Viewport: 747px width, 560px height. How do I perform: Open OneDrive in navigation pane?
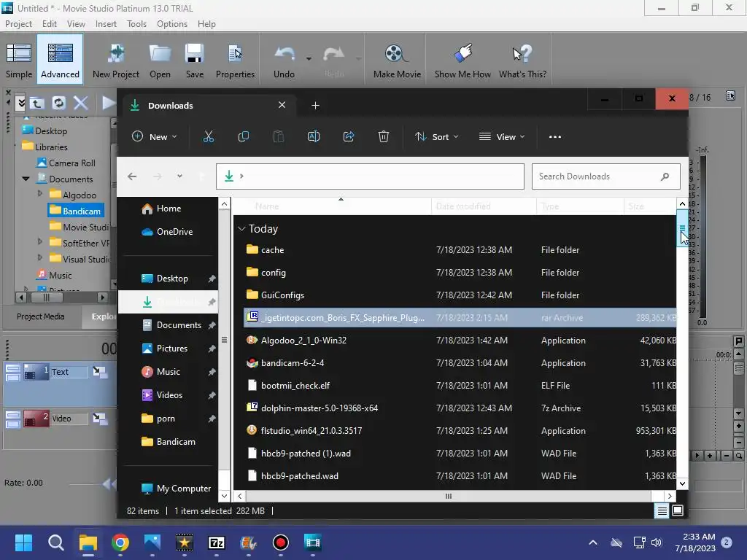168,232
